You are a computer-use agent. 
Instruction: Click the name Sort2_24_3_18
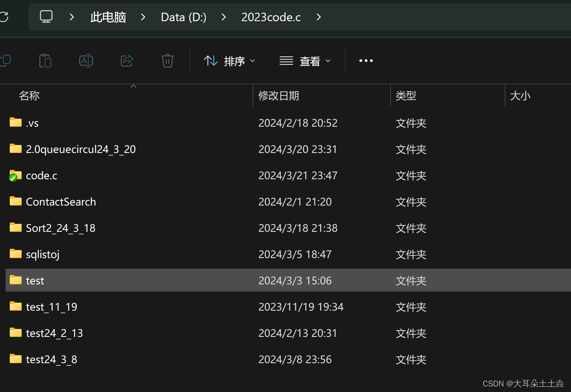(61, 228)
